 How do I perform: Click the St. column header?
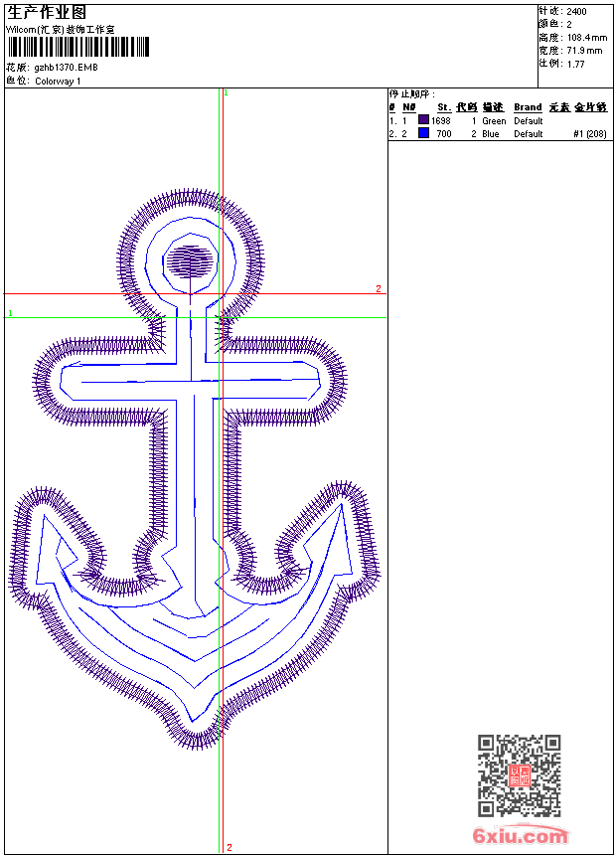coord(444,107)
